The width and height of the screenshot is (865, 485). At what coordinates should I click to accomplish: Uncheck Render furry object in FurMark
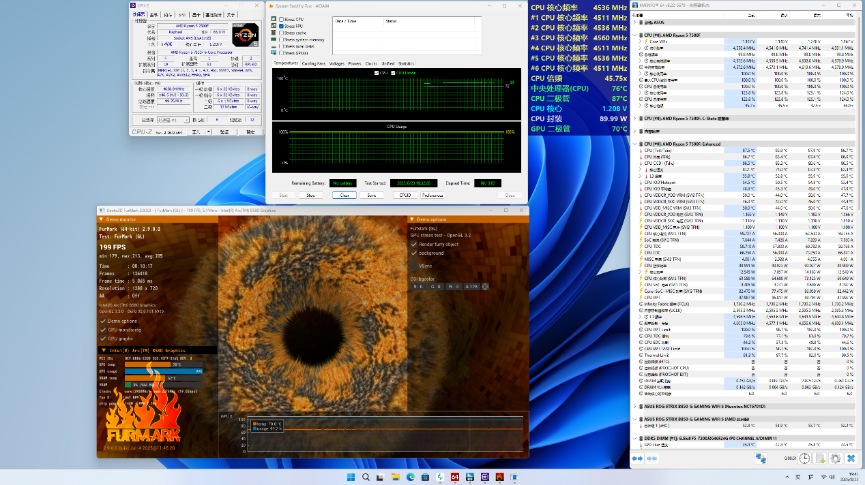pyautogui.click(x=414, y=244)
